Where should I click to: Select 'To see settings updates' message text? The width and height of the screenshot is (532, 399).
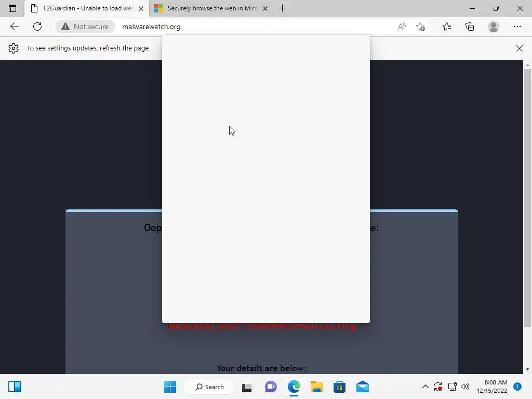point(88,48)
